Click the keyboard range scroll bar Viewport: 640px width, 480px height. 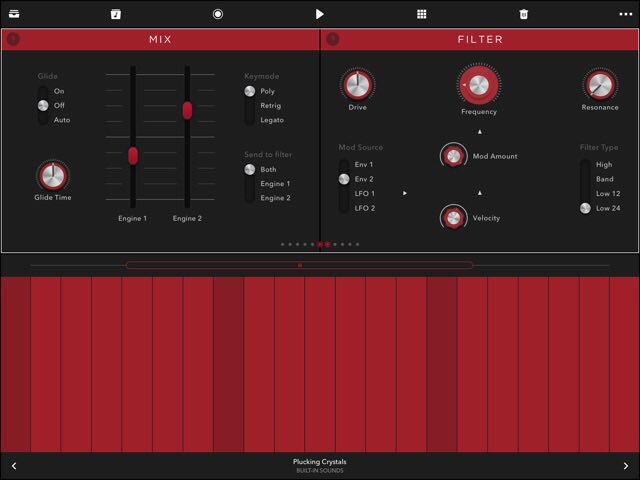click(x=299, y=265)
